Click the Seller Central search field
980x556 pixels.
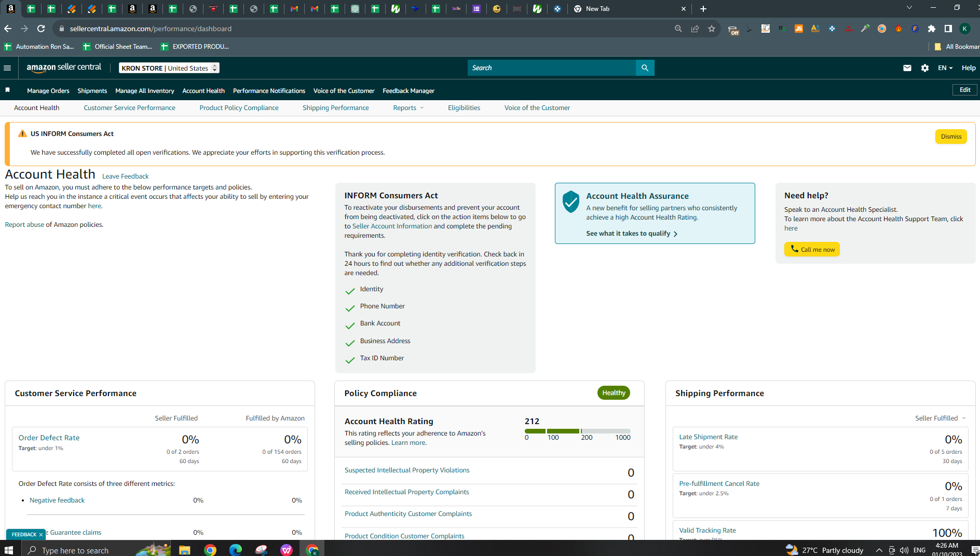[552, 68]
